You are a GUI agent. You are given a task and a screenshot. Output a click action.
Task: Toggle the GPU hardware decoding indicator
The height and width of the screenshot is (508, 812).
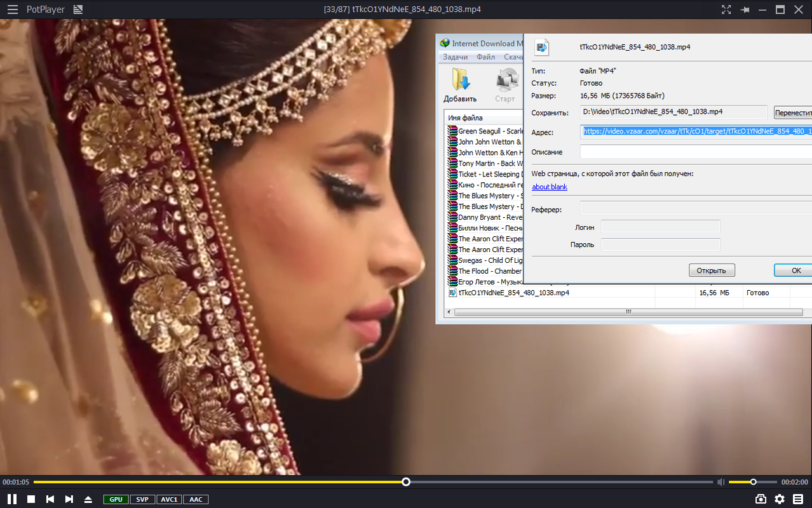[x=116, y=500]
